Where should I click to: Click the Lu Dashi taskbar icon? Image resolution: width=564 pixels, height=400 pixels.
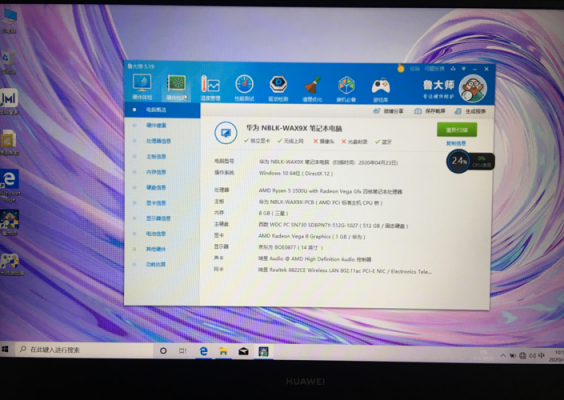tap(264, 352)
